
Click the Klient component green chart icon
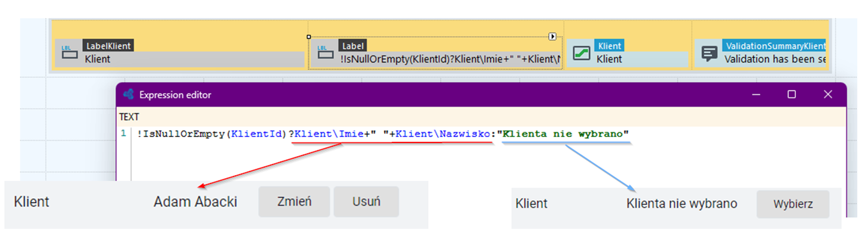pyautogui.click(x=581, y=53)
